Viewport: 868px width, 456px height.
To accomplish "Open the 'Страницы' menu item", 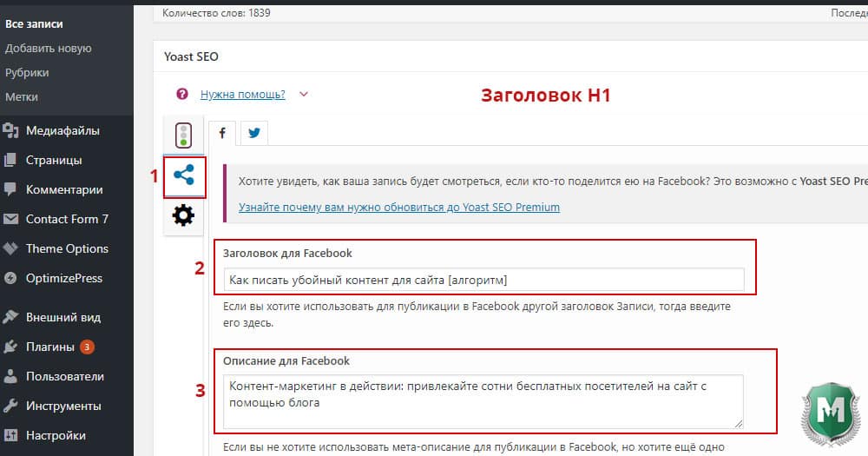I will coord(54,160).
